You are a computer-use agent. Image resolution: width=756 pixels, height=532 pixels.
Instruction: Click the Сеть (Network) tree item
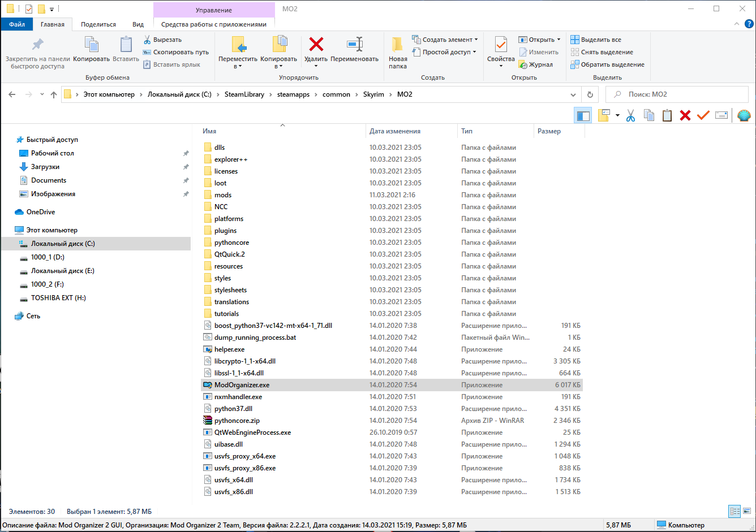click(33, 316)
